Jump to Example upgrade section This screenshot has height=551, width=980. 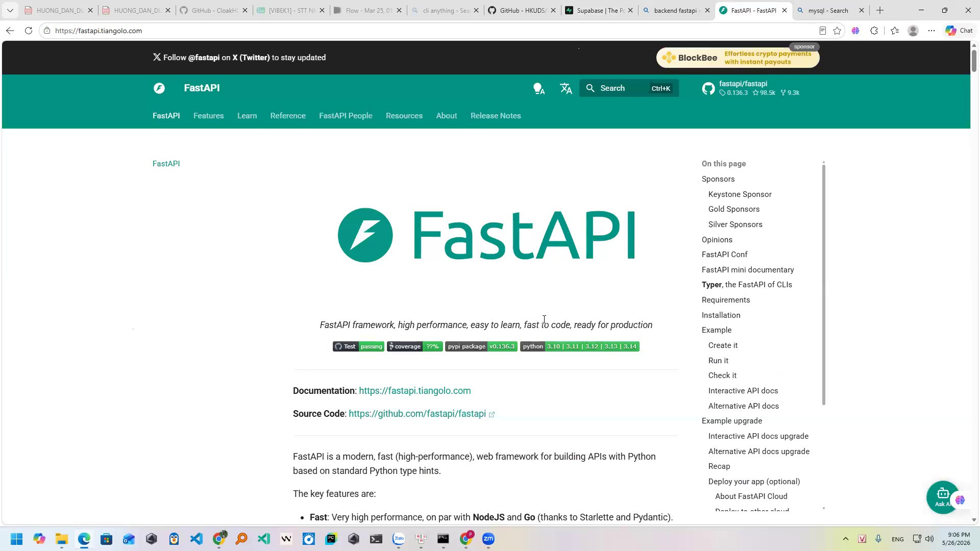click(x=732, y=421)
